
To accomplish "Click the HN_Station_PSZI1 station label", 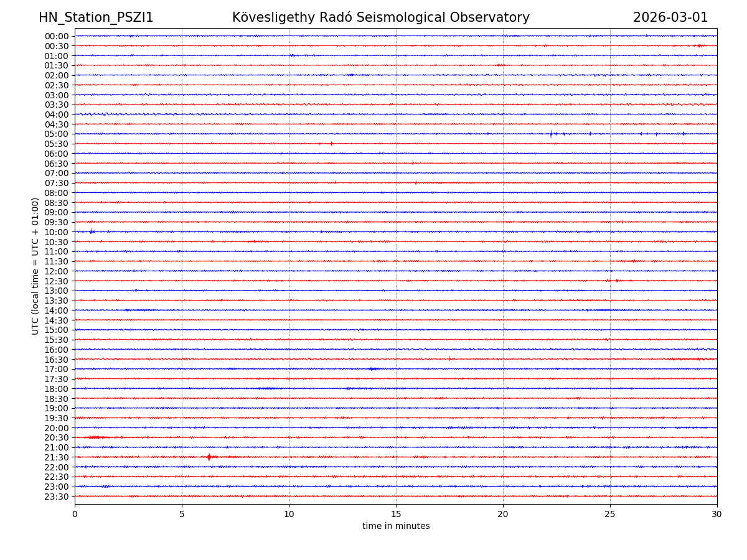I will click(x=96, y=18).
